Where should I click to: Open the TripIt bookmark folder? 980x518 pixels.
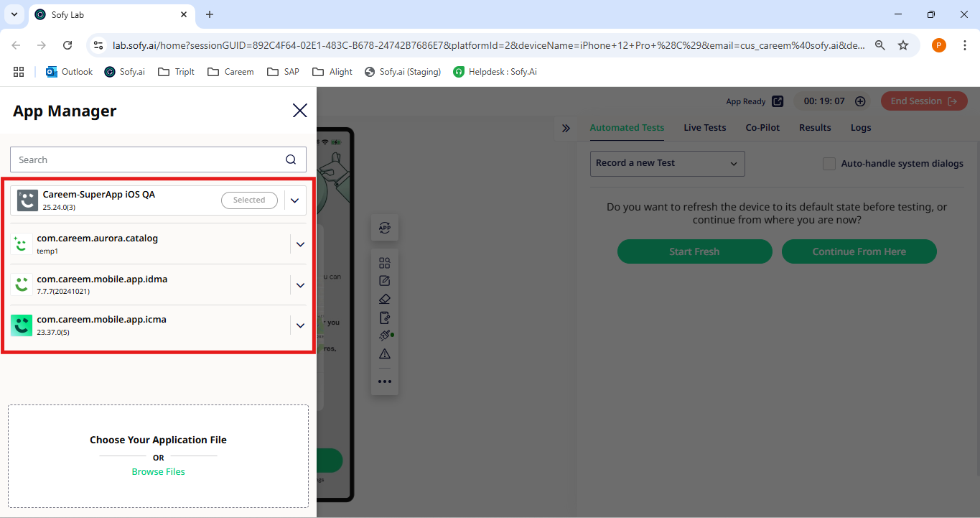click(177, 72)
